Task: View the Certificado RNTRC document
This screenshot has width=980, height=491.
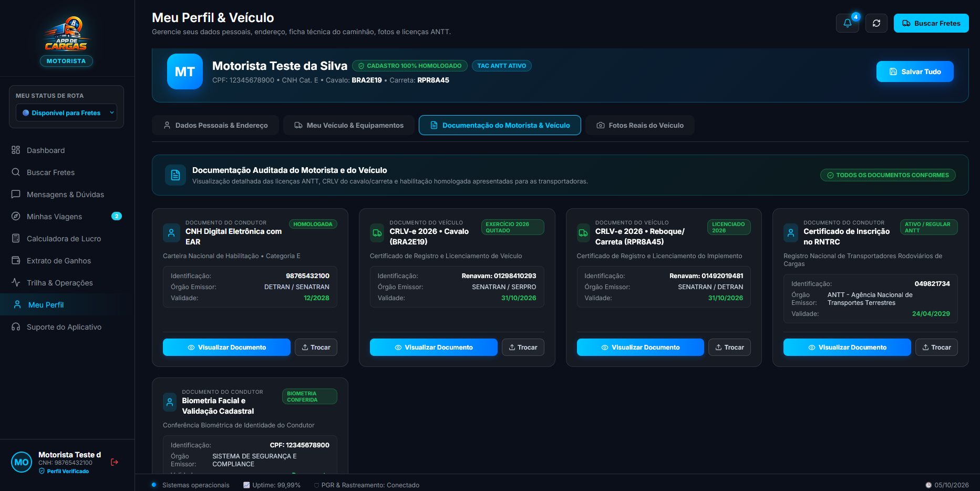Action: pos(847,347)
